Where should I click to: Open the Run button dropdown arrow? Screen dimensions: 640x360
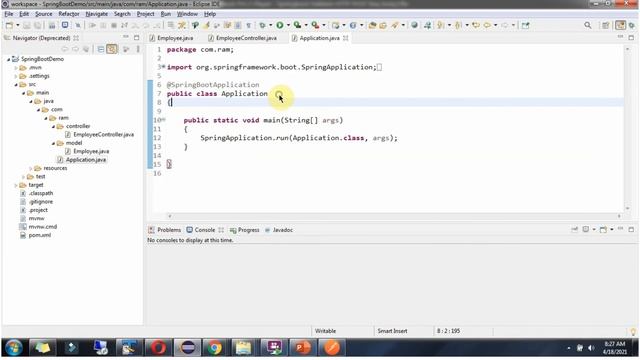tap(288, 25)
